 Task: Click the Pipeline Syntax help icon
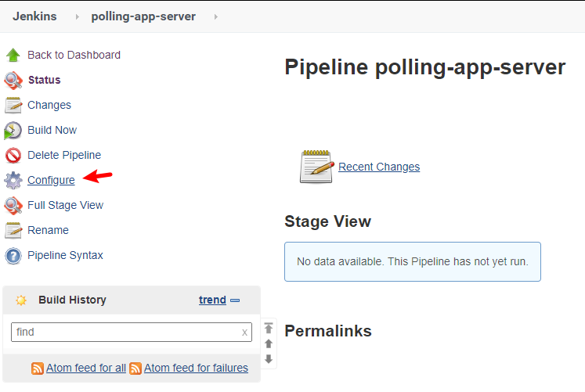pos(13,256)
